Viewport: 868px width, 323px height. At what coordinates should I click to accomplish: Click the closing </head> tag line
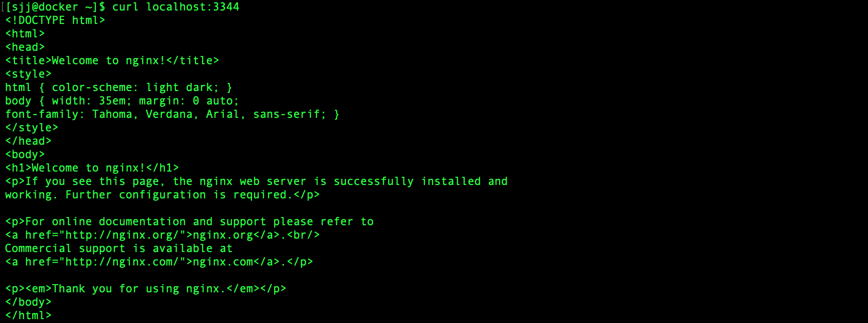coord(28,141)
